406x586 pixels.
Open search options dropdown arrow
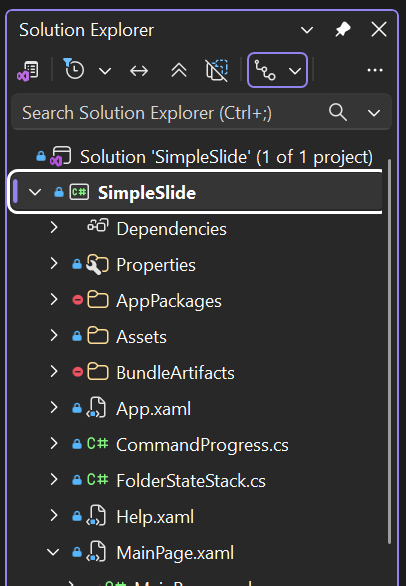[374, 113]
